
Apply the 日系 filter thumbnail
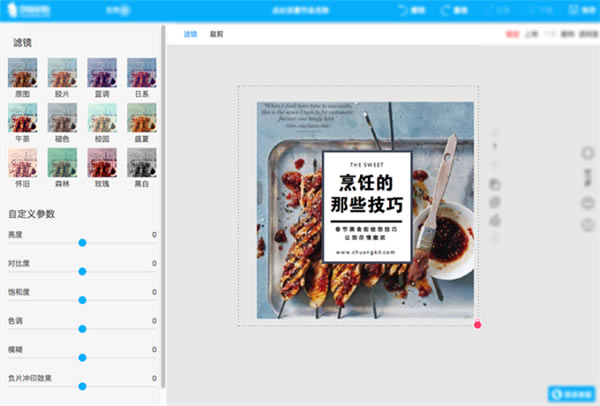pyautogui.click(x=142, y=73)
